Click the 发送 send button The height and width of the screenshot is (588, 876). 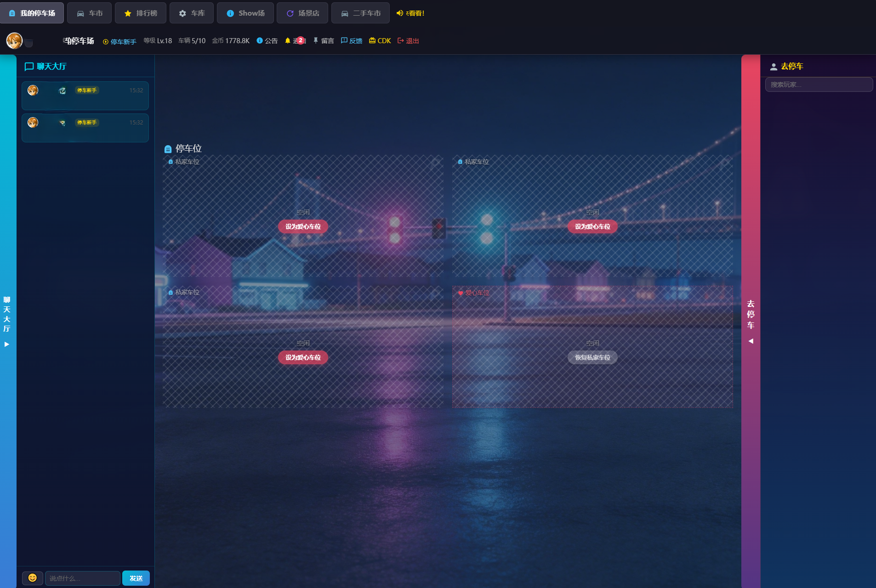[x=136, y=578]
